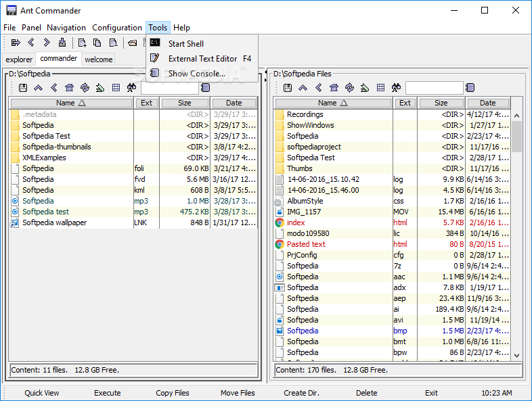
Task: Click the new file plus icon in main toolbar
Action: pos(82,43)
